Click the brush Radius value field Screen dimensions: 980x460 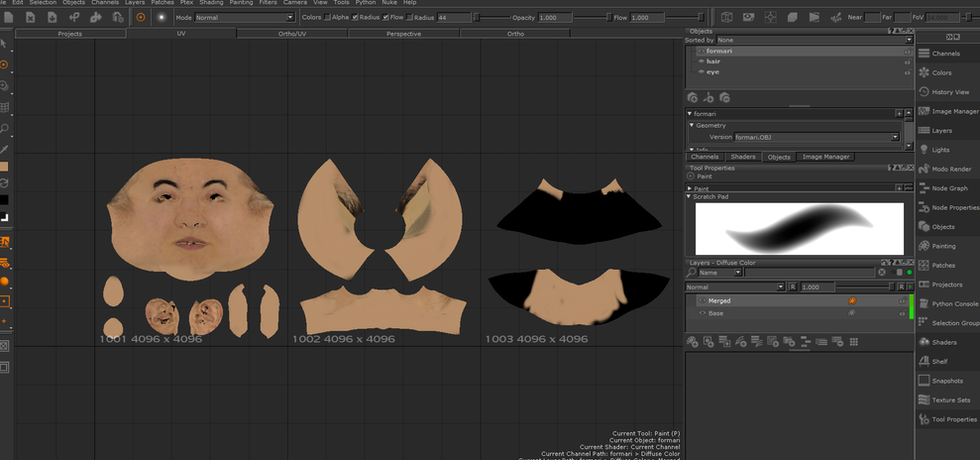pos(453,18)
